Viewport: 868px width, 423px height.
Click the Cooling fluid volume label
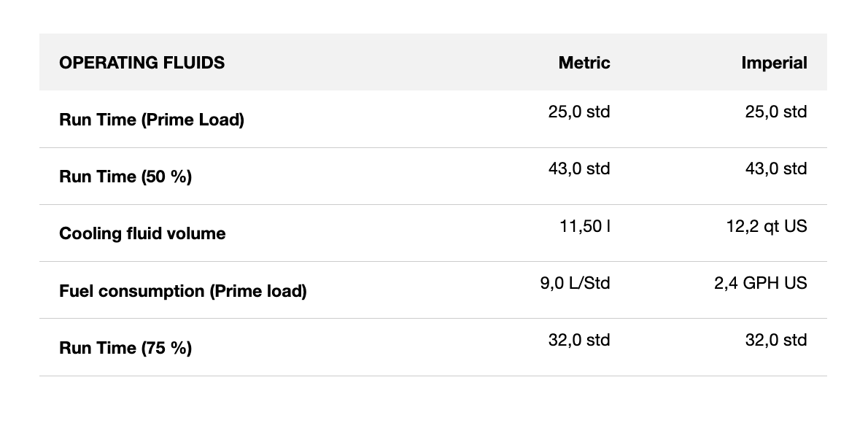(x=142, y=233)
